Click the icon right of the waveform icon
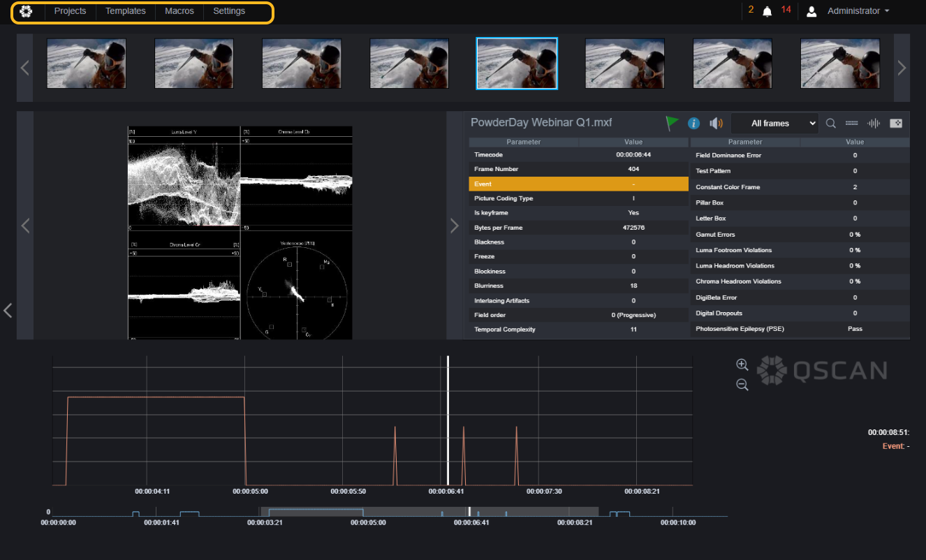 [896, 123]
